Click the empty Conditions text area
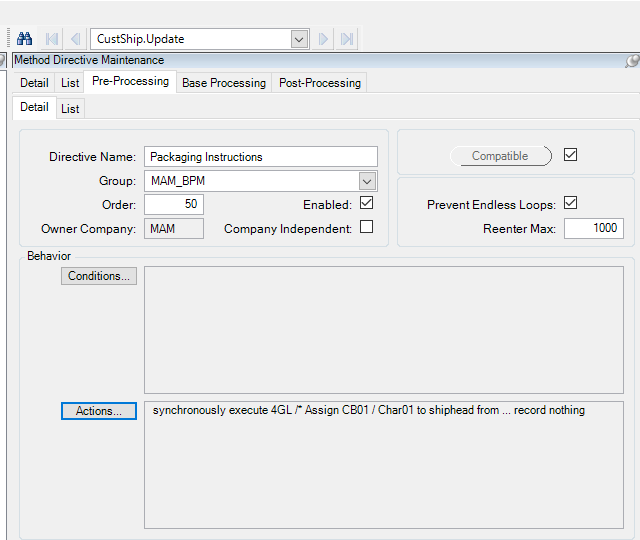This screenshot has width=640, height=540. (384, 330)
